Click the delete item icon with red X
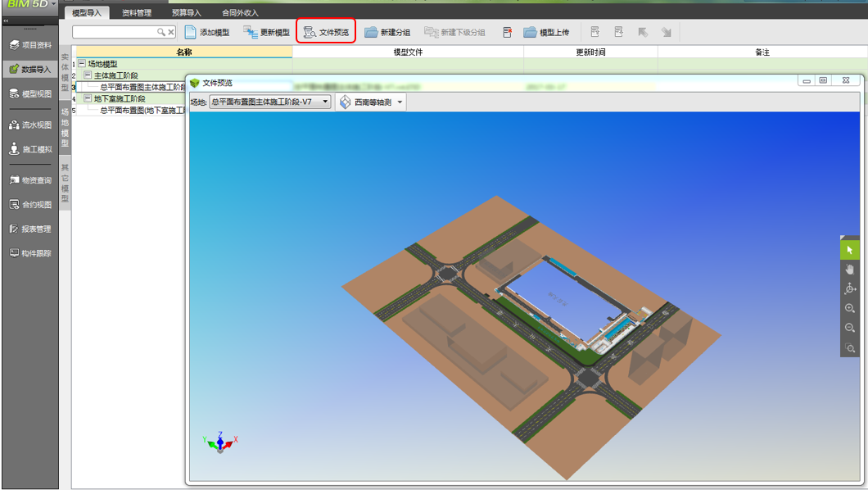Screen dimensions: 868x490 507,32
